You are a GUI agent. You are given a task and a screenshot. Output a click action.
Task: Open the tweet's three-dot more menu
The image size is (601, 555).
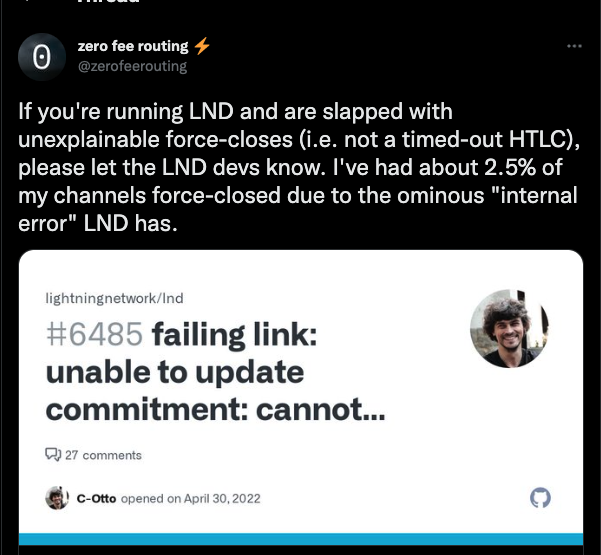574,46
